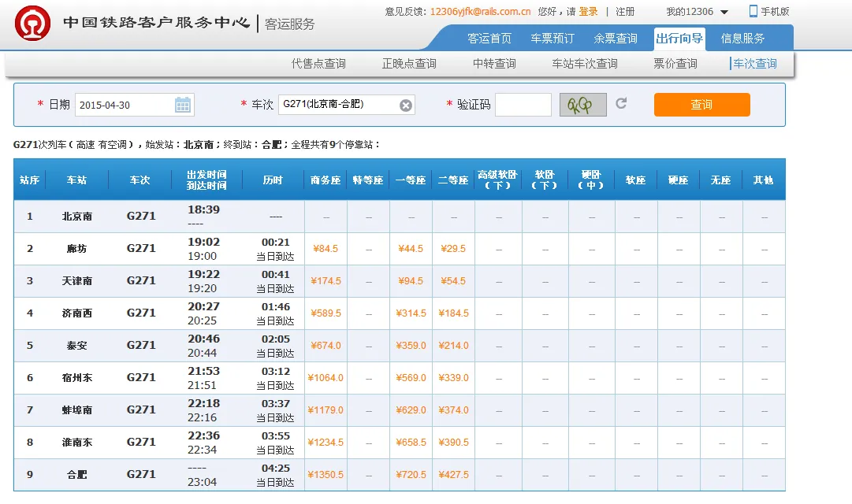
Task: Click the 注册 register link
Action: click(625, 11)
